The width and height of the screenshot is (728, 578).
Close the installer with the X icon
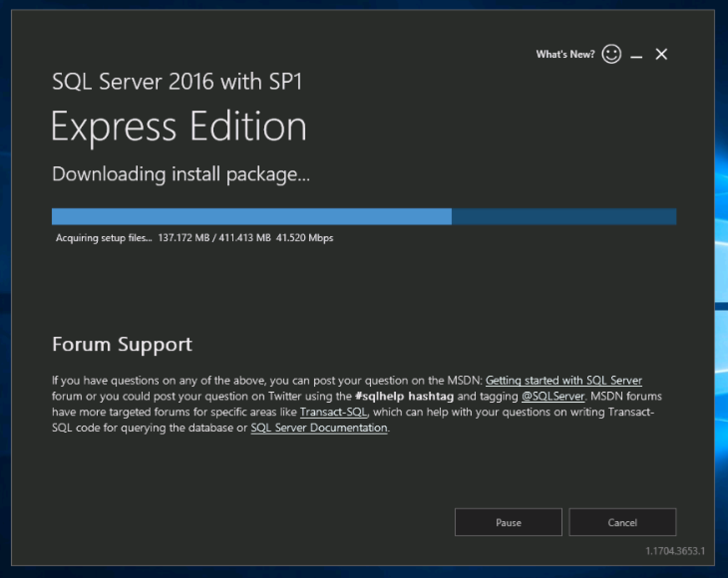coord(661,54)
